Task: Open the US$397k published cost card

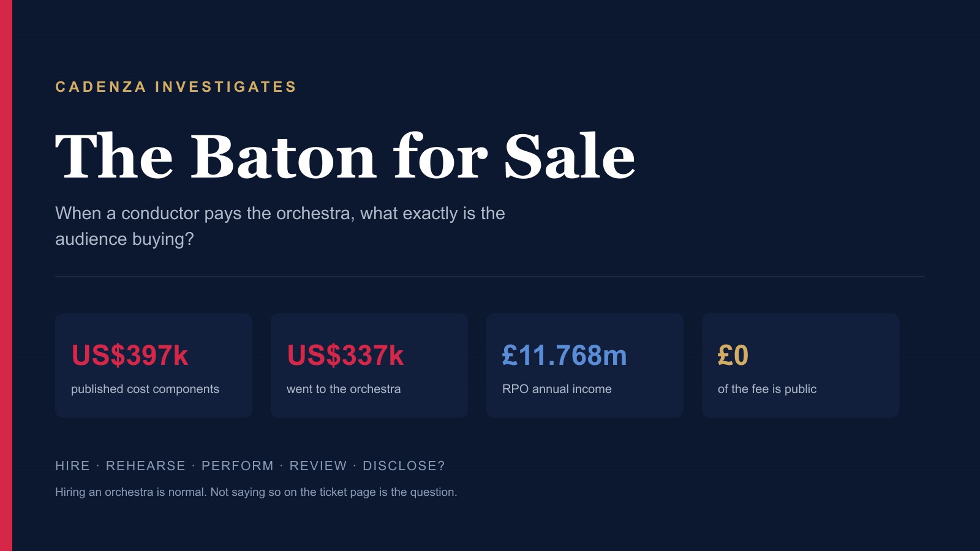Action: [x=154, y=365]
